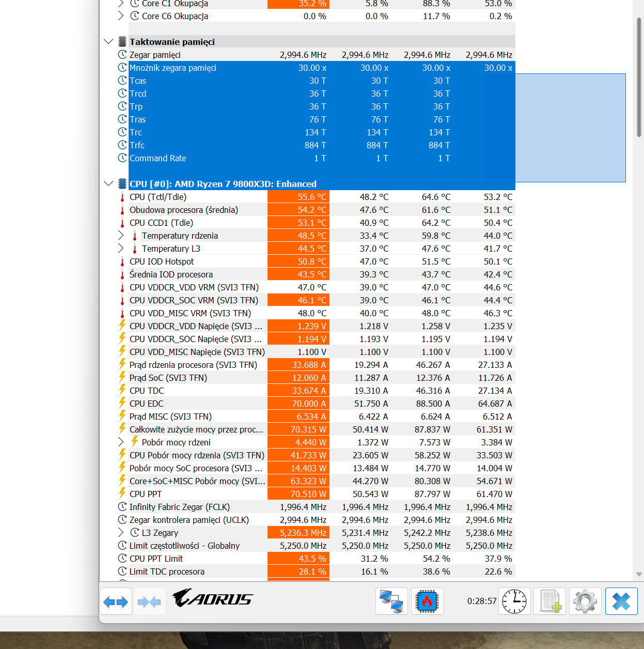Select the CPU PPT sensor row
Screen dimensions: 644x649
[315, 494]
